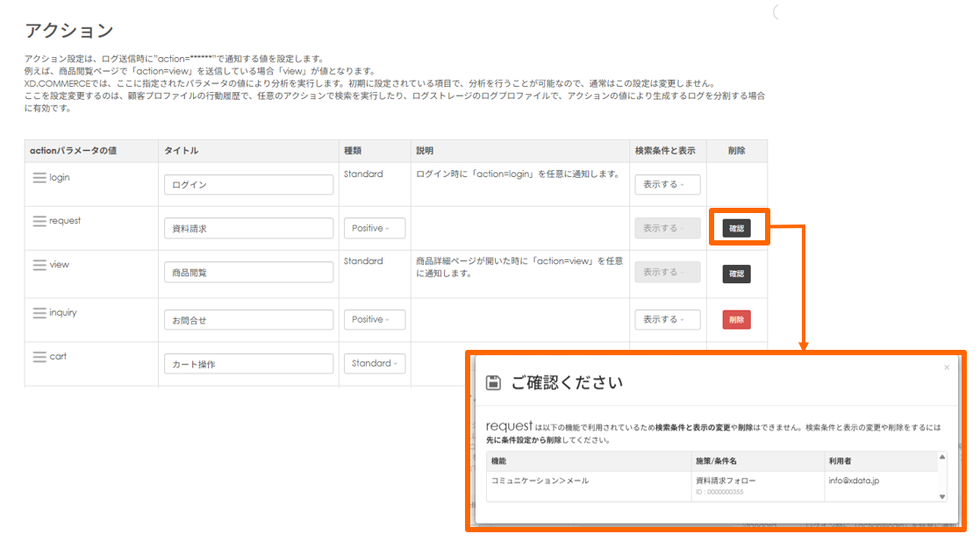980x548 pixels.
Task: Focus the 資料請求 title input field
Action: pyautogui.click(x=248, y=229)
